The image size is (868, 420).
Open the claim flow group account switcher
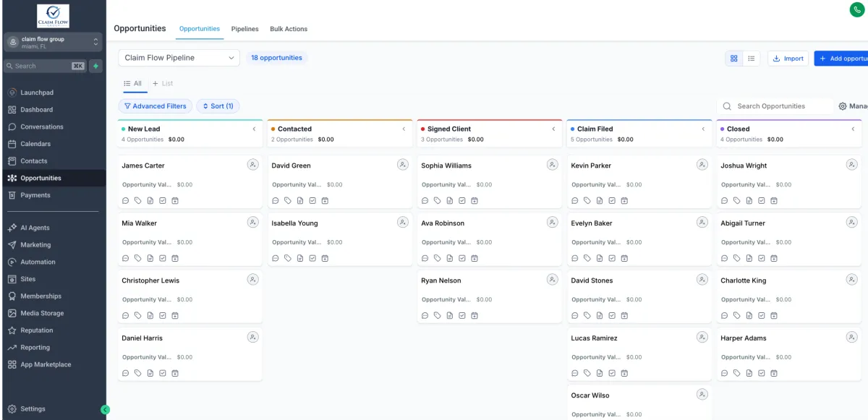(x=54, y=43)
